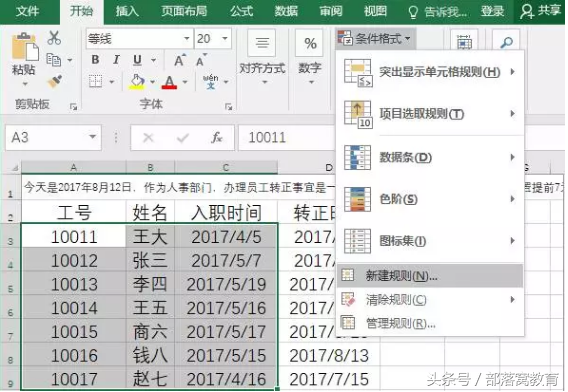Open clipboard group dialog launcher
This screenshot has width=568, height=392.
[74, 107]
